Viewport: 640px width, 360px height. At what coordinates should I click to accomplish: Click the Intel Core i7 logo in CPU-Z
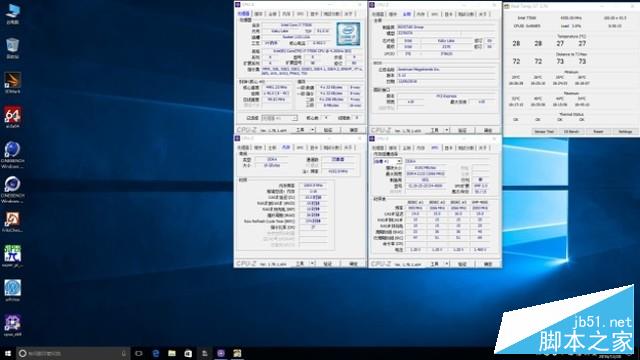348,34
